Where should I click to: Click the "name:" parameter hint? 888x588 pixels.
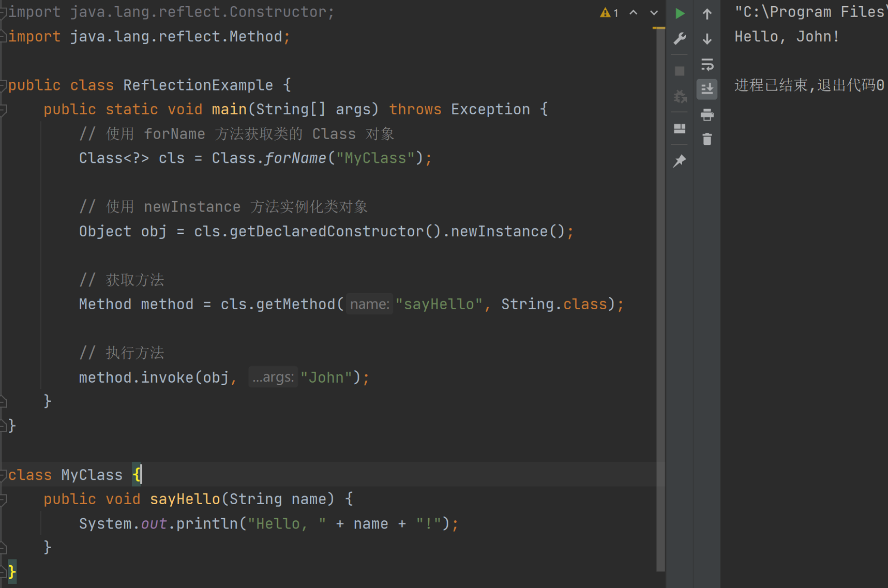click(369, 304)
